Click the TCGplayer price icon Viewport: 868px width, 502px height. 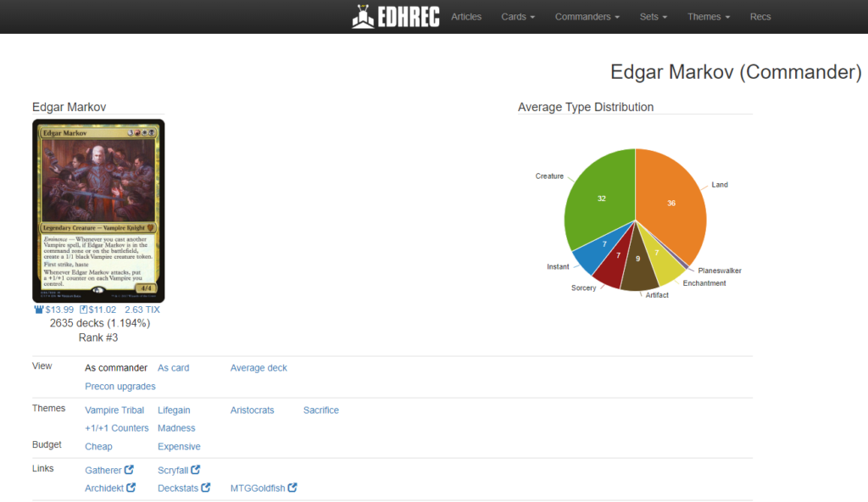pos(83,310)
